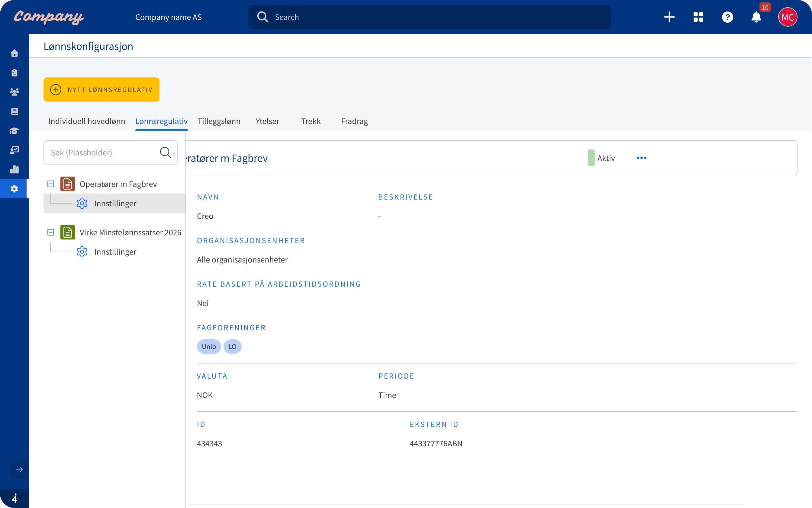
Task: Focus the Søk (Plassholder) input field
Action: coord(110,152)
